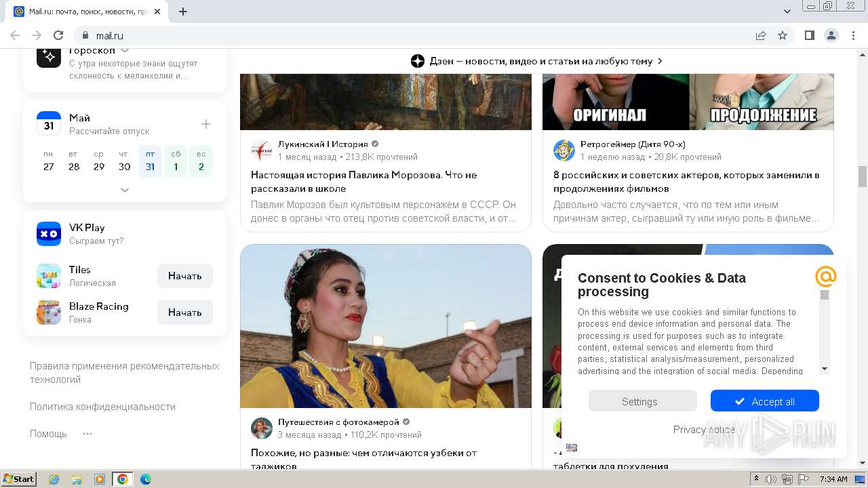Expand the Гороскоп dropdown chevron
Screen dimensions: 868x488
coord(125,50)
